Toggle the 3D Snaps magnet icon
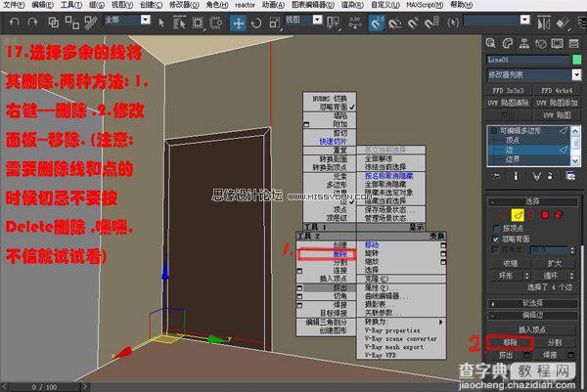This screenshot has height=392, width=587. pos(377,23)
